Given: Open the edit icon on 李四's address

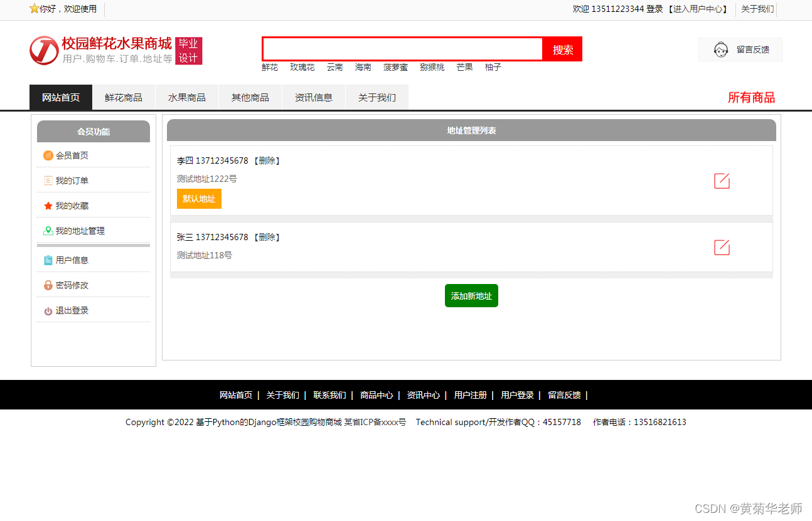Looking at the screenshot, I should [x=722, y=181].
